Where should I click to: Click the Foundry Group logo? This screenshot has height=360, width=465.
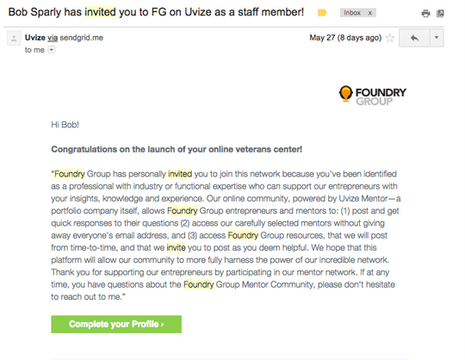pos(372,96)
